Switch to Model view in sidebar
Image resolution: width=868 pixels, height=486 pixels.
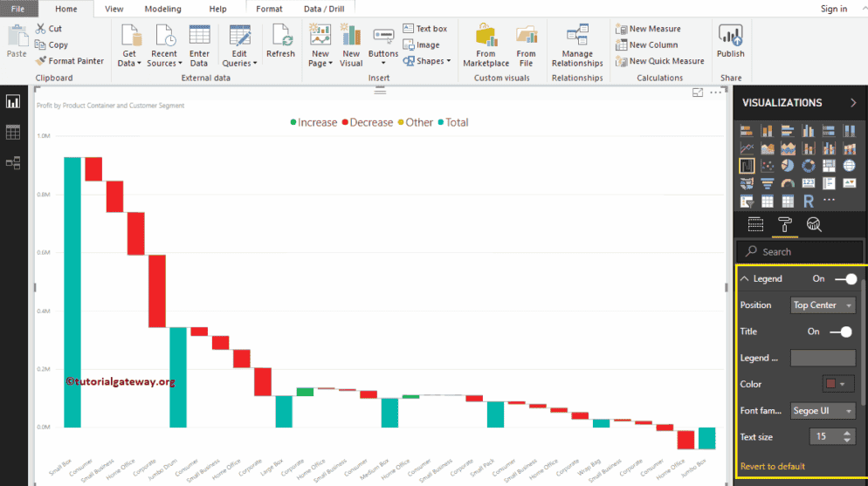click(x=13, y=162)
